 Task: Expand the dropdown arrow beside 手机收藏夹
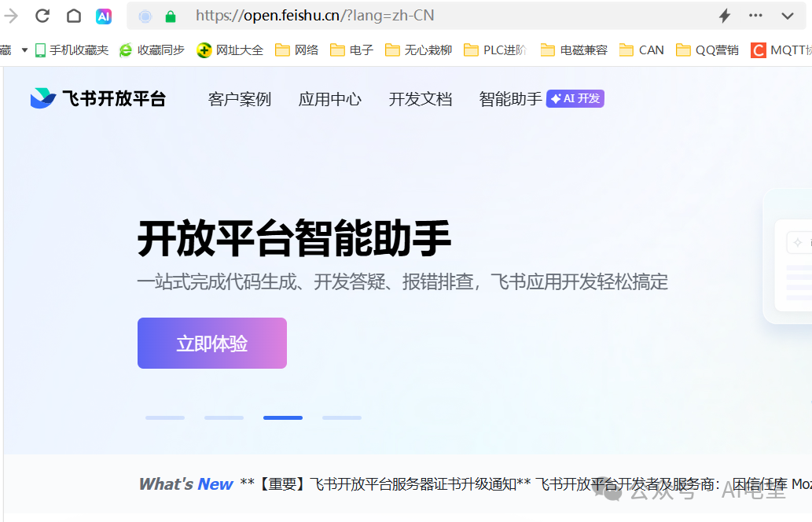pyautogui.click(x=24, y=50)
